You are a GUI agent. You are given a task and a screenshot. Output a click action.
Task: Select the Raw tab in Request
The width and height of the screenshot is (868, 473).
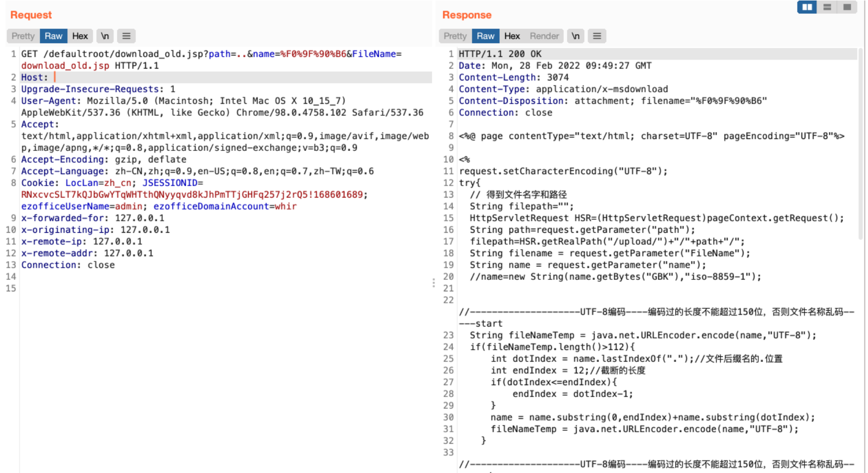(53, 36)
